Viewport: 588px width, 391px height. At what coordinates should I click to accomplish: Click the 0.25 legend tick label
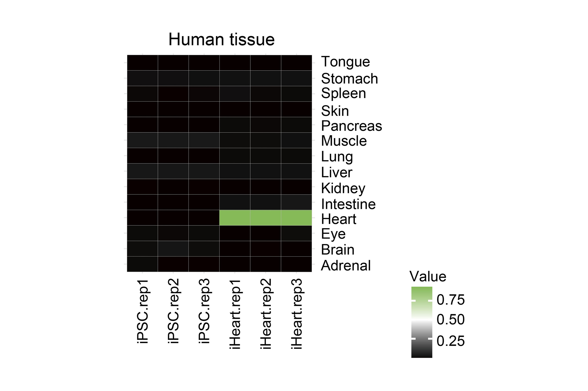point(451,341)
